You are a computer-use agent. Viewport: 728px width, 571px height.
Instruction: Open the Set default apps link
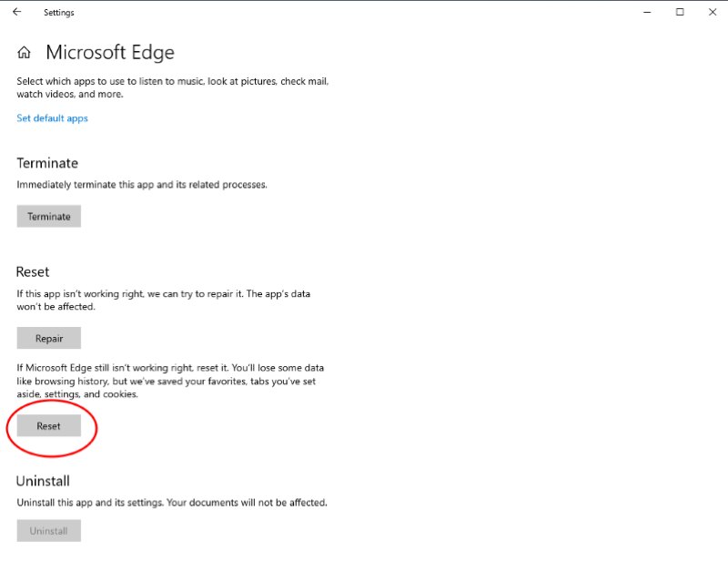click(52, 118)
